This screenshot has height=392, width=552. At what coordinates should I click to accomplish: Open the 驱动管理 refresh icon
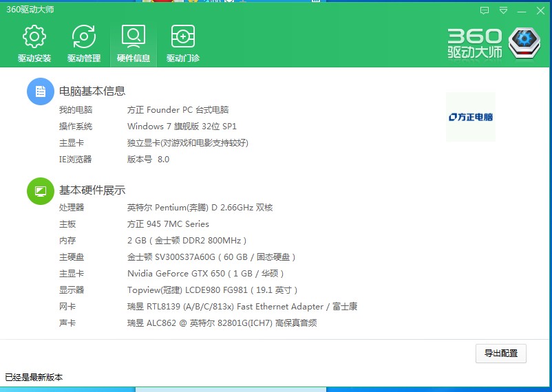tap(84, 36)
